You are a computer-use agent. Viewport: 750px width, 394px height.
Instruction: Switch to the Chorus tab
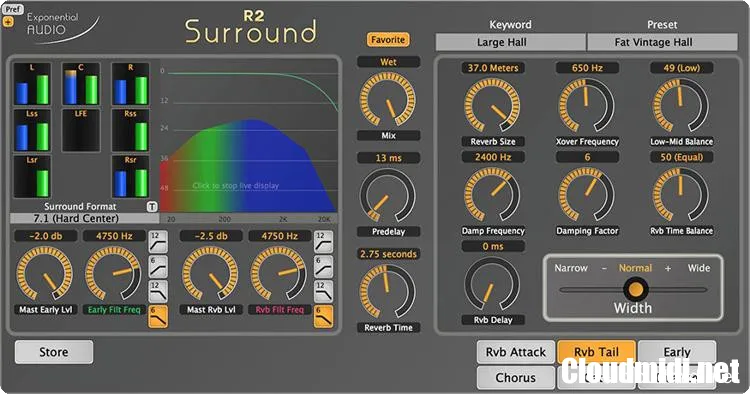[x=516, y=378]
